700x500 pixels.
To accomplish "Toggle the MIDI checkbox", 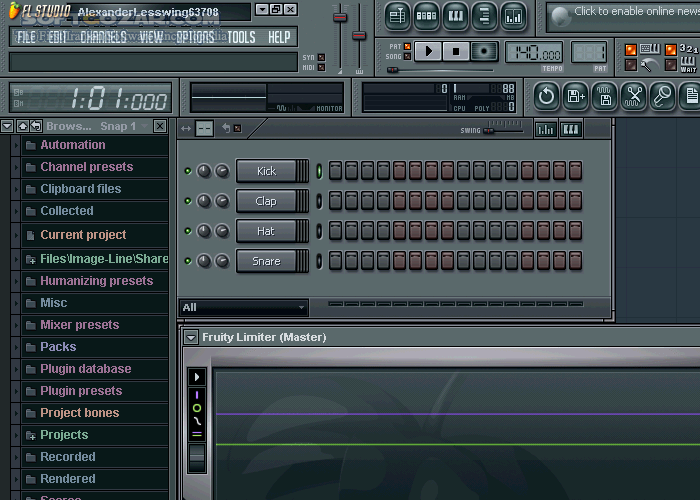I will (x=321, y=67).
